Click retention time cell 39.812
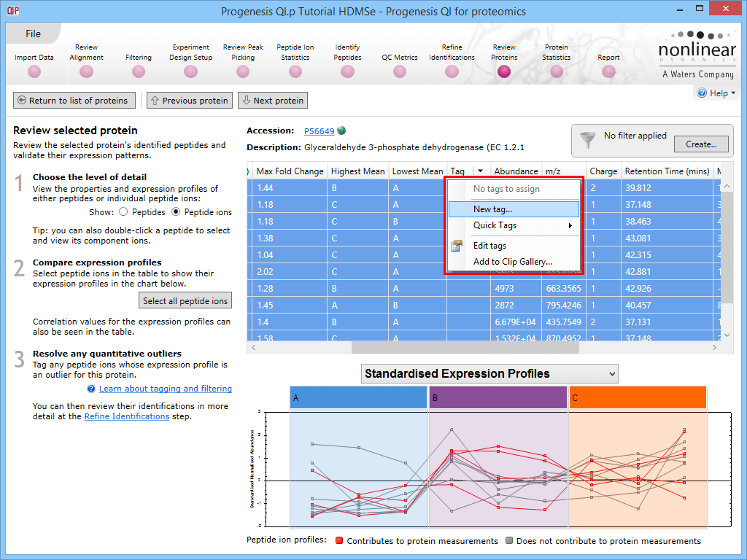Image resolution: width=747 pixels, height=560 pixels. (667, 187)
